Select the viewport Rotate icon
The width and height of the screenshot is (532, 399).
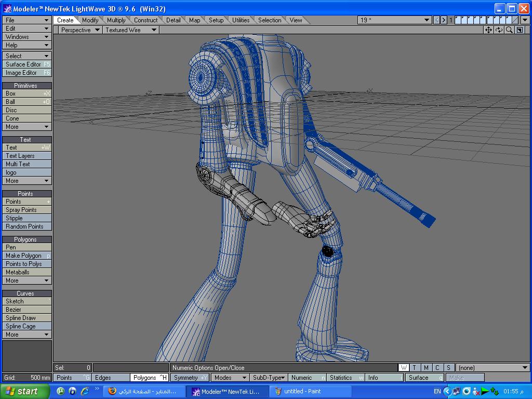point(499,30)
